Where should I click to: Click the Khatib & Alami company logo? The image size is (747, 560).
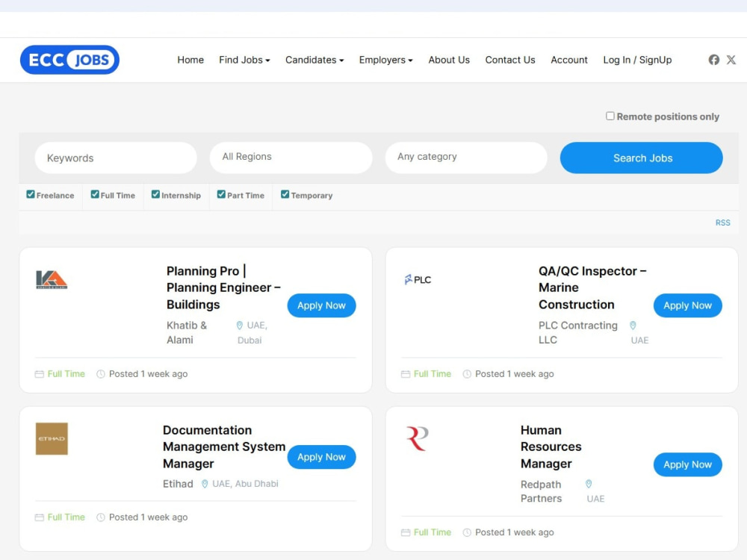(x=52, y=279)
